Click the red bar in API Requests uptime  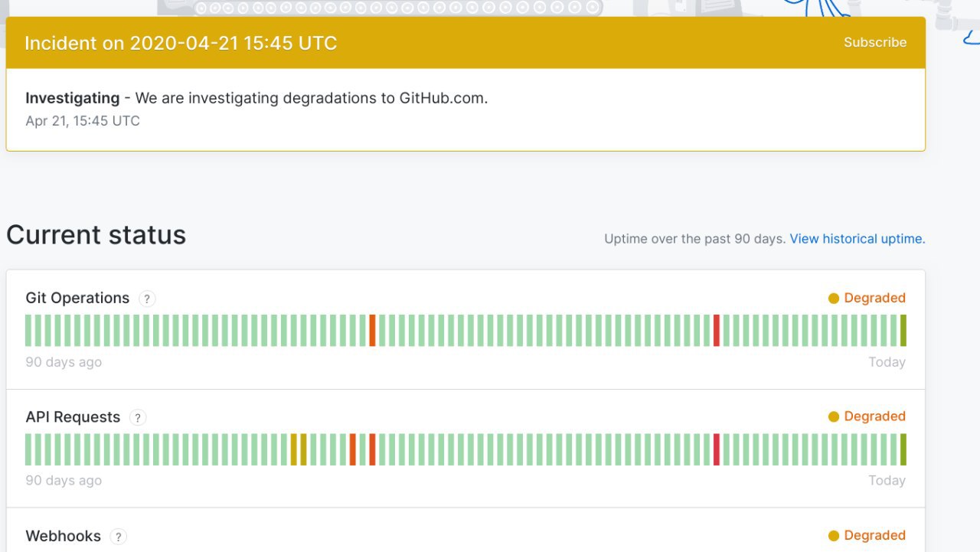click(717, 449)
